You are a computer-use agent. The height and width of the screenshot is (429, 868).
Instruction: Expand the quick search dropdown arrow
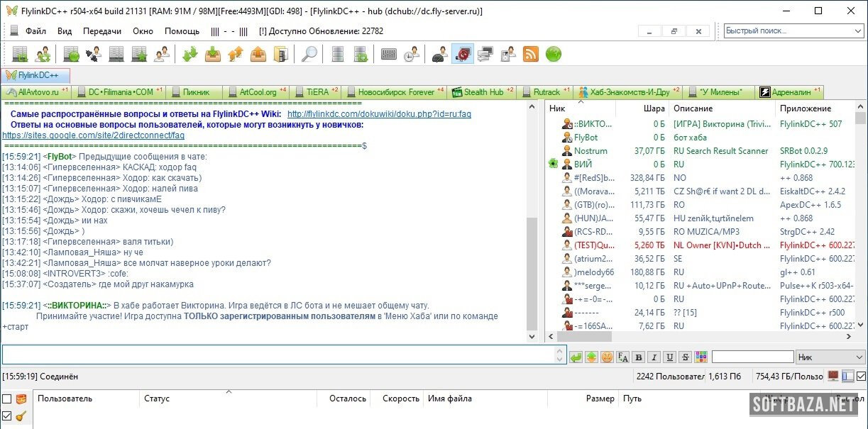859,31
